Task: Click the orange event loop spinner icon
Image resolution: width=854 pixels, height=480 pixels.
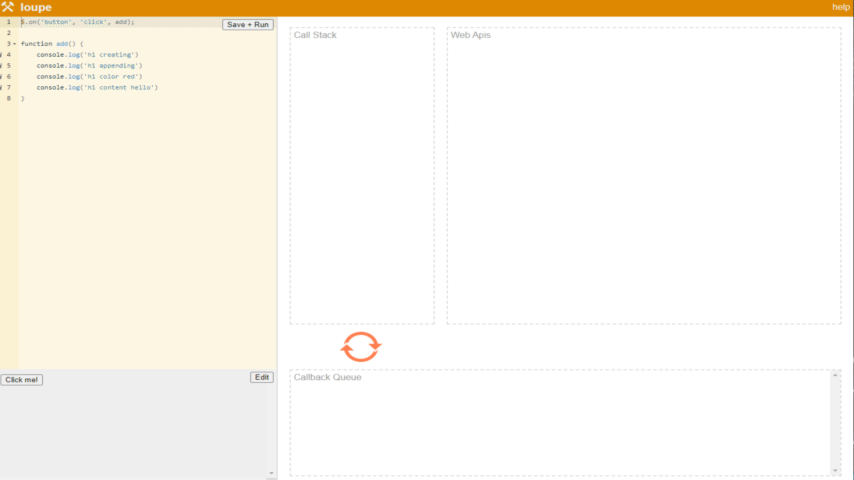Action: (361, 347)
